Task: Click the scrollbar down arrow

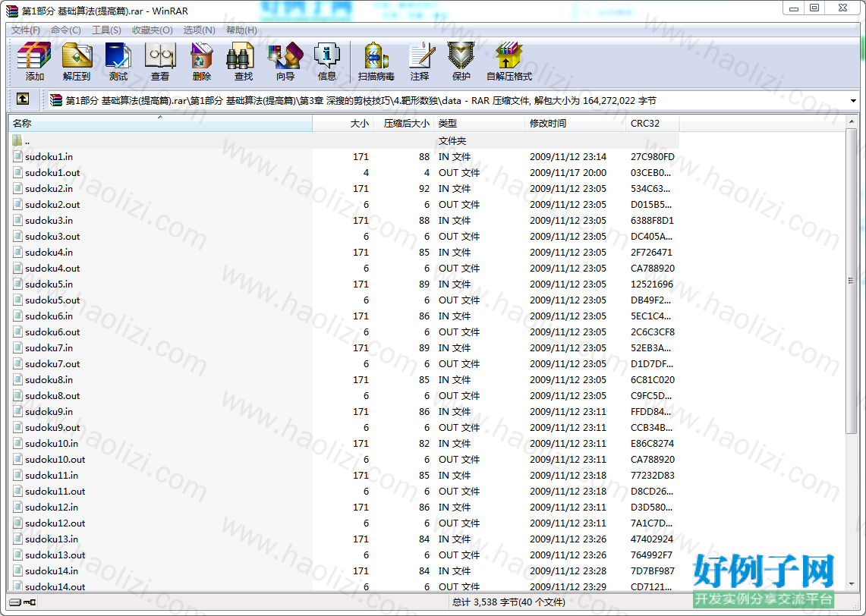Action: pos(851,584)
